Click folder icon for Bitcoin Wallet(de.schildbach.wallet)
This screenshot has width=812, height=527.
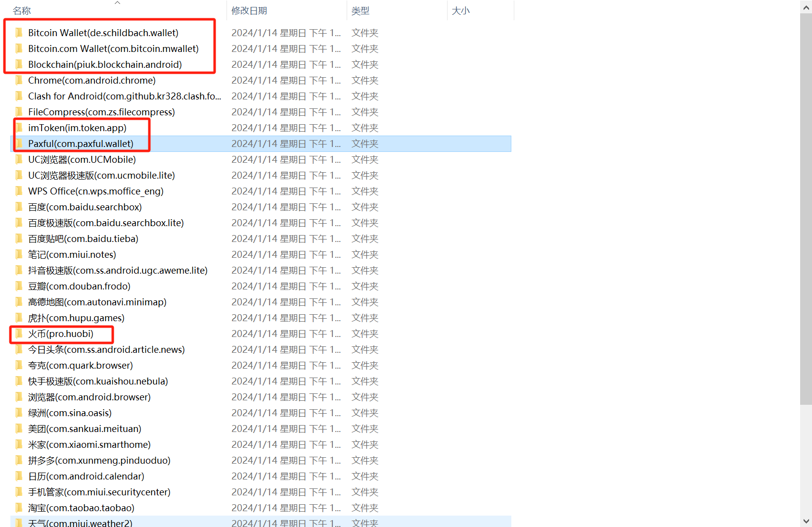[x=19, y=33]
